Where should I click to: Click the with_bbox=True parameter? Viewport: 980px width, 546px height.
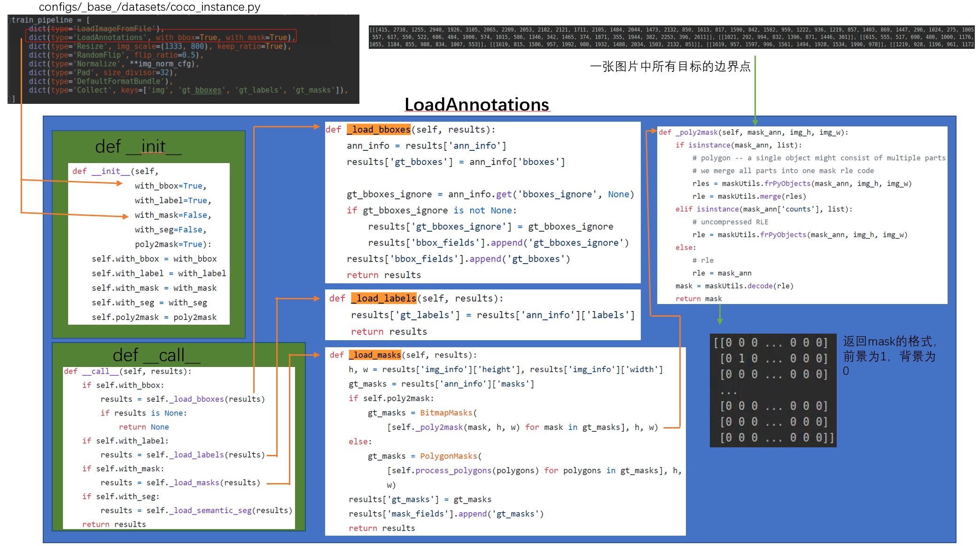click(170, 186)
